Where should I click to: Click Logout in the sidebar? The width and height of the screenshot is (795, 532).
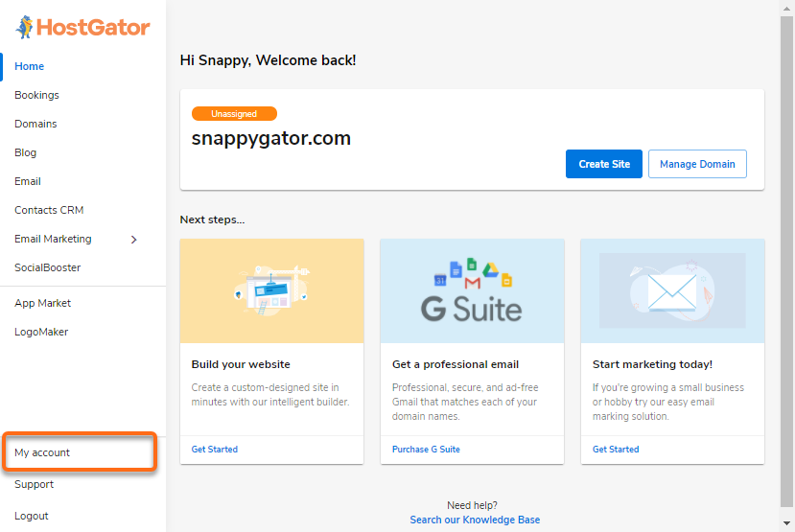tap(32, 516)
